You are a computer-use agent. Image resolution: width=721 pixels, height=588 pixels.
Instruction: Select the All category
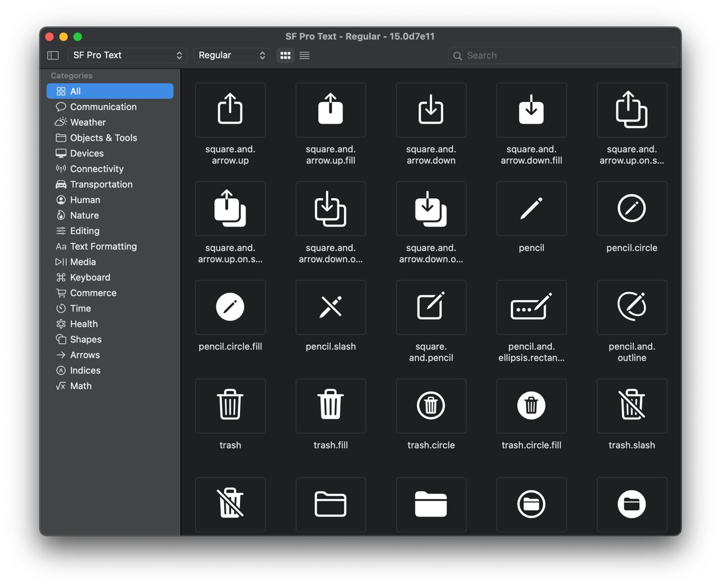(x=110, y=91)
